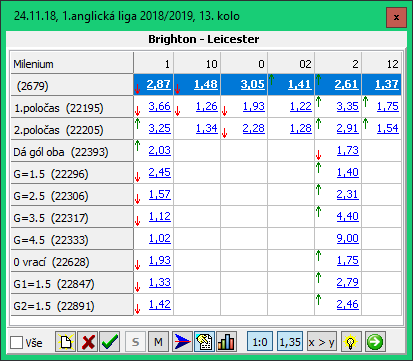This screenshot has height=361, width=413.
Task: Click second half odds 3,25
Action: coord(160,128)
